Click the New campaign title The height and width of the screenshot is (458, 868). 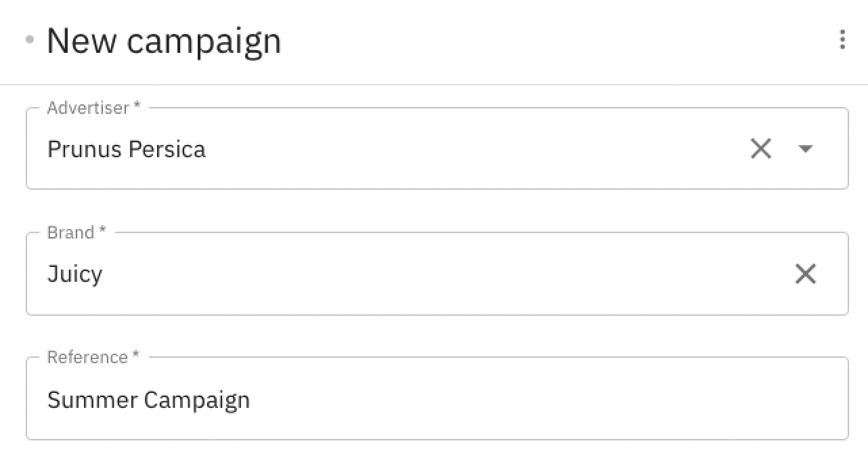163,41
